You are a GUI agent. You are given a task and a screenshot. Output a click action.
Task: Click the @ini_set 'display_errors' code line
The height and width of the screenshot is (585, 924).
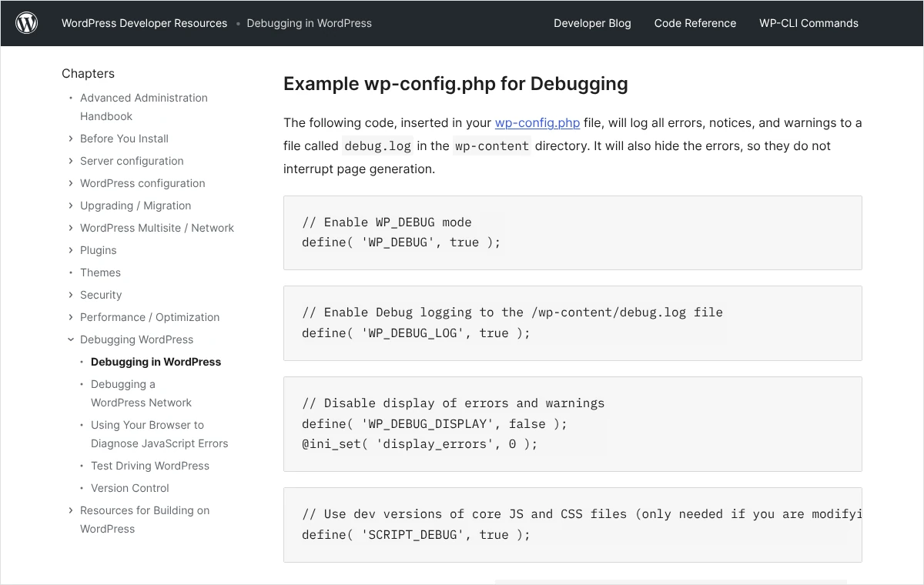coord(420,444)
